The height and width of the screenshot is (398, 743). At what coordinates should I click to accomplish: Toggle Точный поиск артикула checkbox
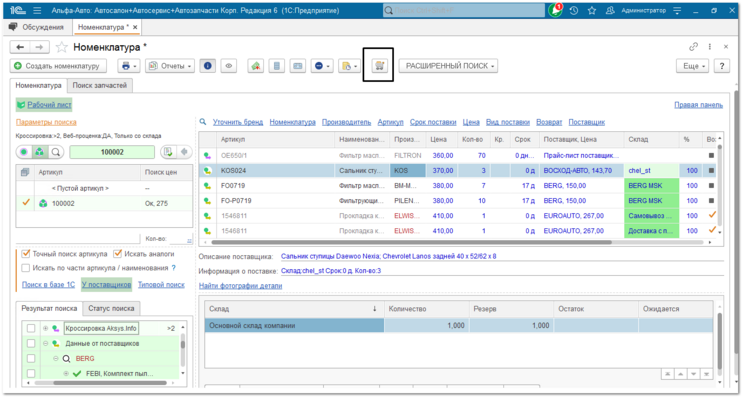(x=26, y=254)
